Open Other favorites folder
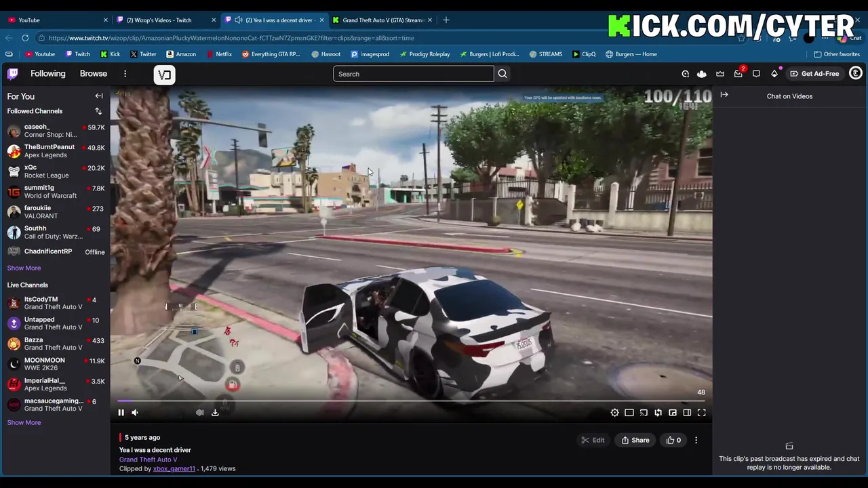Image resolution: width=868 pixels, height=488 pixels. click(x=837, y=54)
